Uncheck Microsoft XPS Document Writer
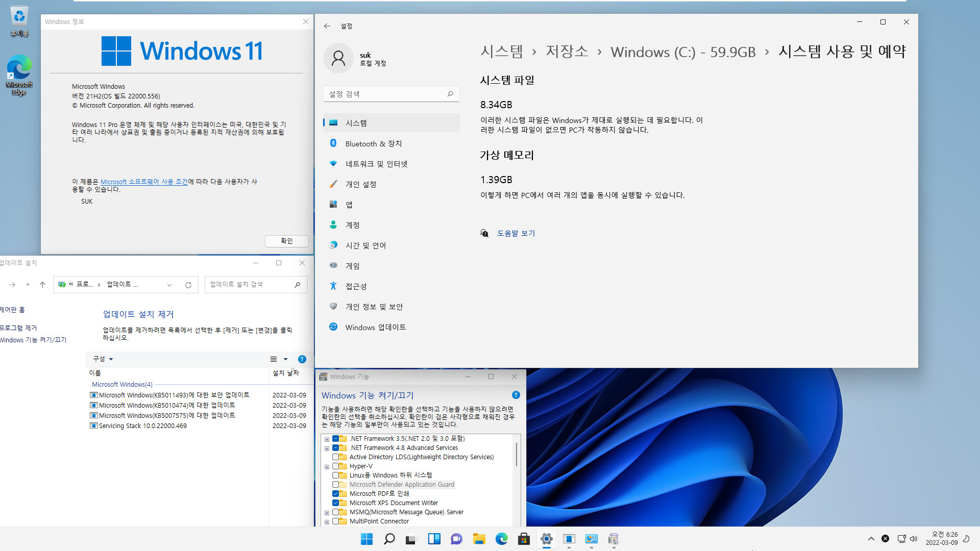980x551 pixels. pos(335,503)
